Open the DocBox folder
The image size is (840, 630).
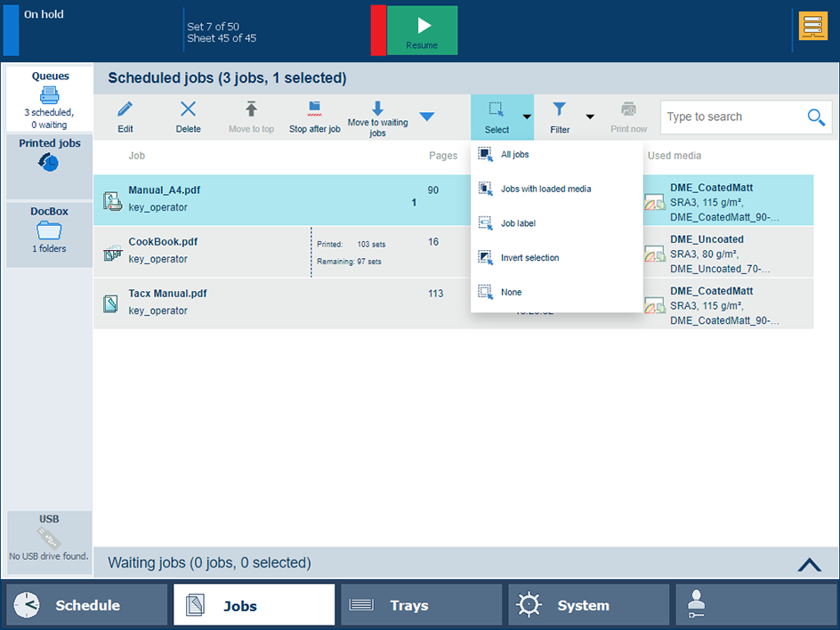click(50, 230)
